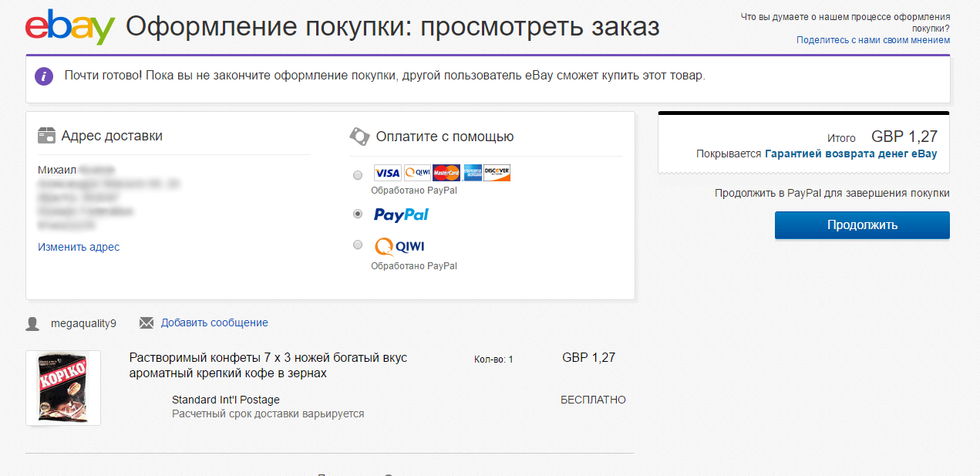Select the QIWI radio button
Image resolution: width=980 pixels, height=476 pixels.
[357, 245]
